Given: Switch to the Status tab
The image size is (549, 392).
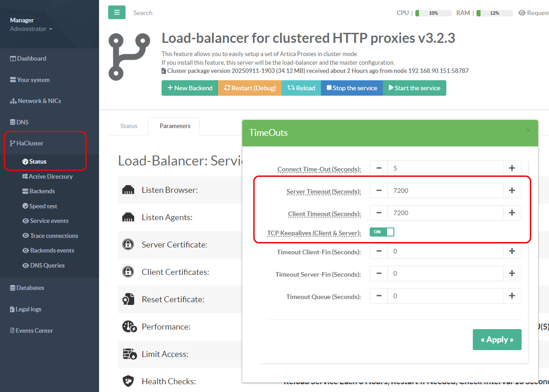Looking at the screenshot, I should coord(129,126).
